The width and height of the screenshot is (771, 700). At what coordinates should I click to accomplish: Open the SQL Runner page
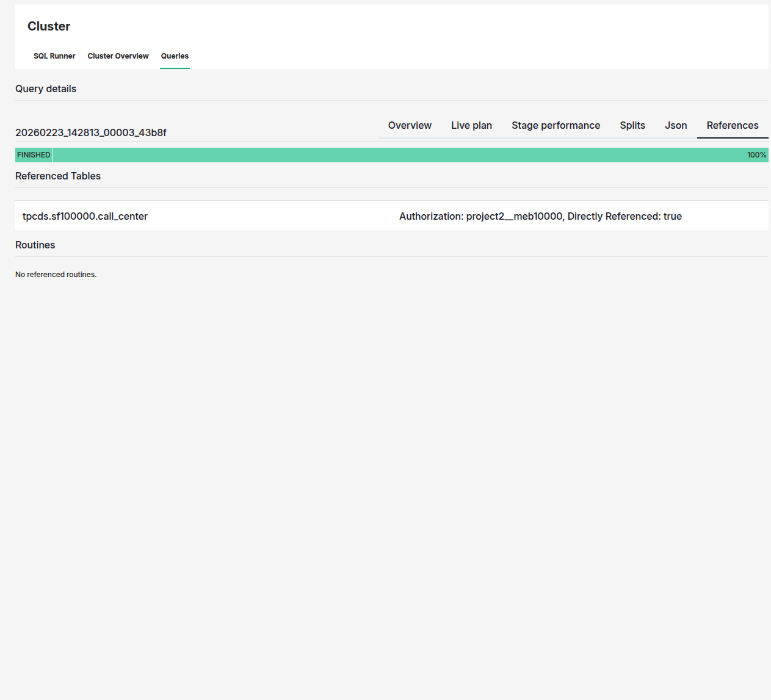point(54,56)
